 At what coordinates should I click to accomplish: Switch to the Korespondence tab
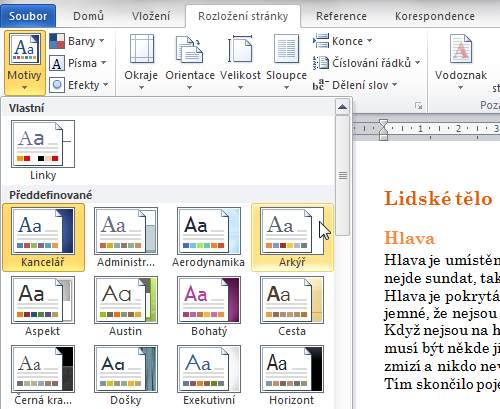click(435, 16)
